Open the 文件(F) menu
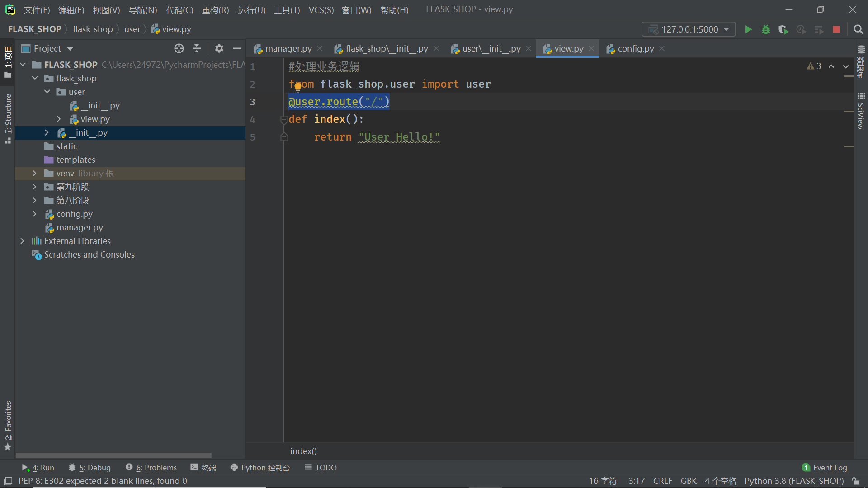Screen dimensions: 868x488 pyautogui.click(x=37, y=10)
